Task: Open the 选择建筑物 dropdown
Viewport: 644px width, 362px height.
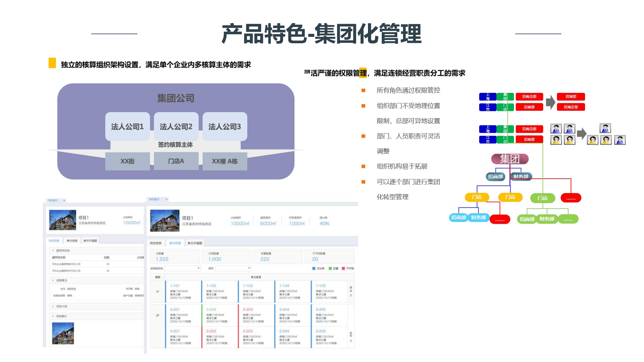Action: coord(198,268)
